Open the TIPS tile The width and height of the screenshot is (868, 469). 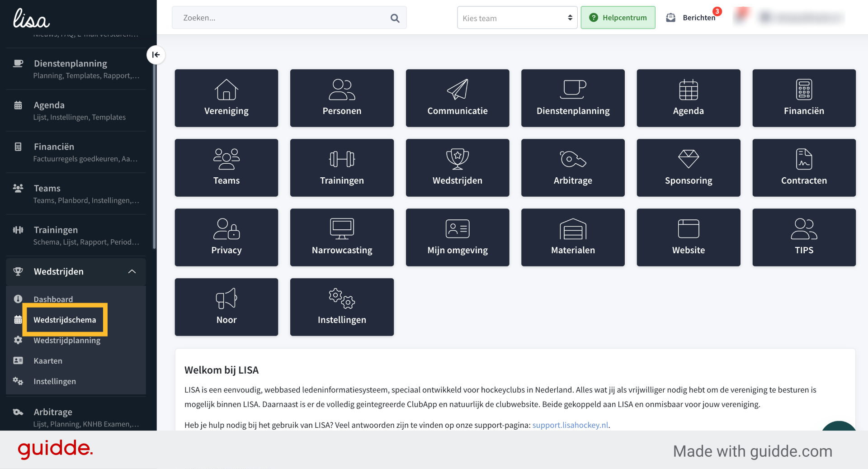804,237
